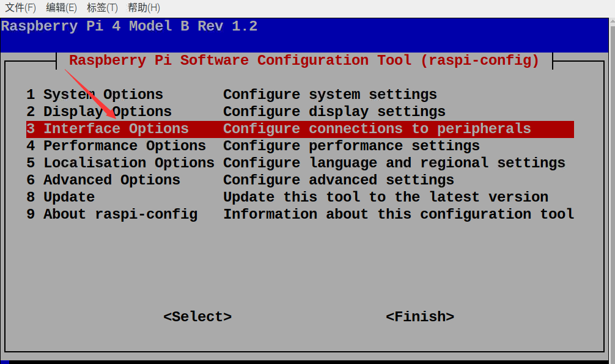Click 'Configure system settings' description
The height and width of the screenshot is (364, 615).
[x=330, y=95]
